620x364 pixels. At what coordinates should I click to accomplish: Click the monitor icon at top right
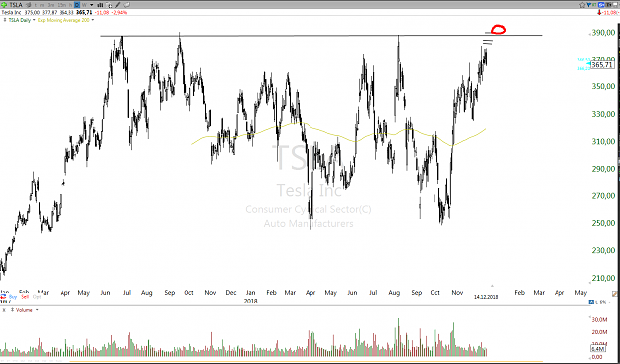[x=616, y=5]
